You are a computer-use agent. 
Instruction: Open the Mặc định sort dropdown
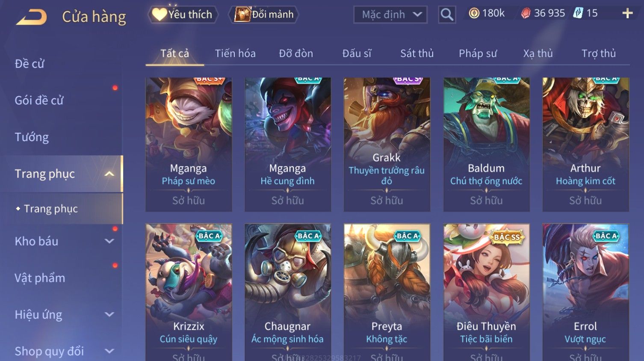[390, 15]
